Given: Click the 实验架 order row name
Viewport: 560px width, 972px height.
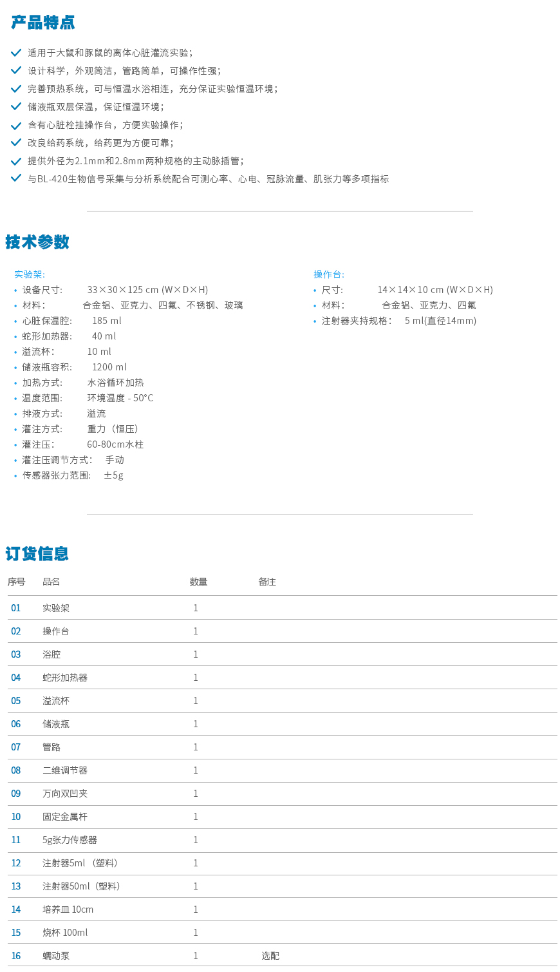Looking at the screenshot, I should tap(56, 608).
